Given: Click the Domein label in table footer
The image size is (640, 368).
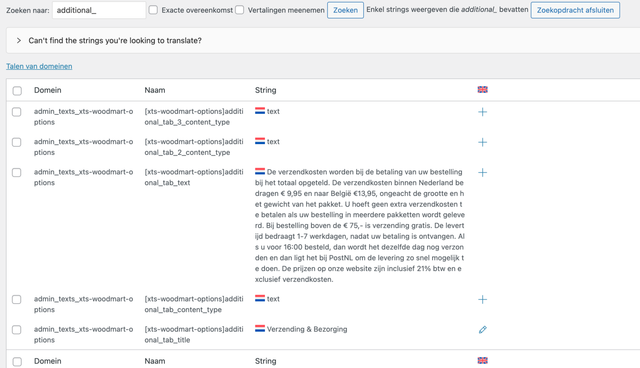Looking at the screenshot, I should pos(47,361).
